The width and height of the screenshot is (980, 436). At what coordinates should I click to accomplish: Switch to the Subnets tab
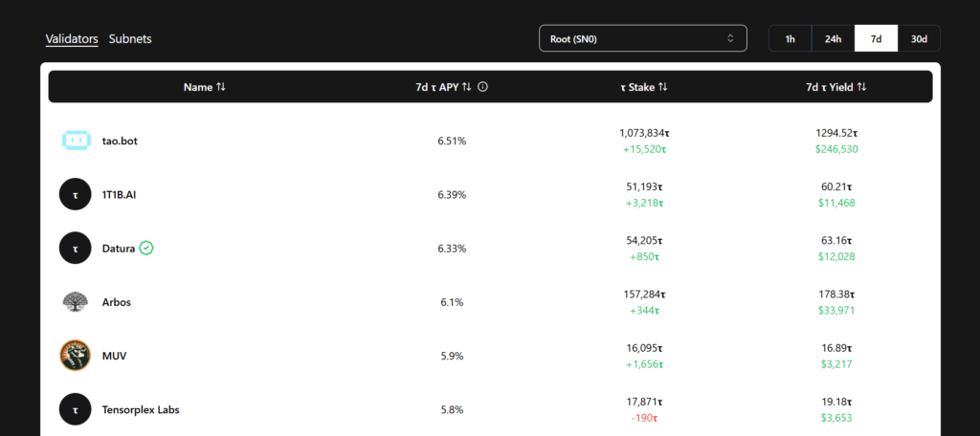click(x=130, y=39)
